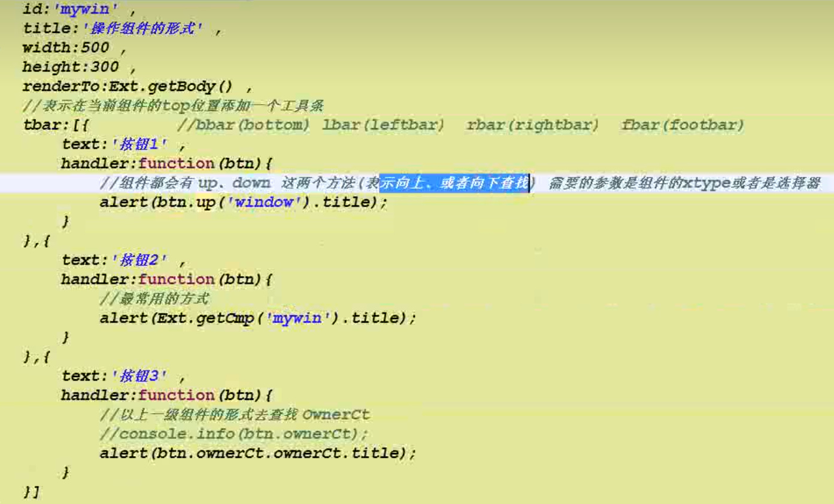834x504 pixels.
Task: Click 'mywin' string inside getCmp call
Action: 297,318
